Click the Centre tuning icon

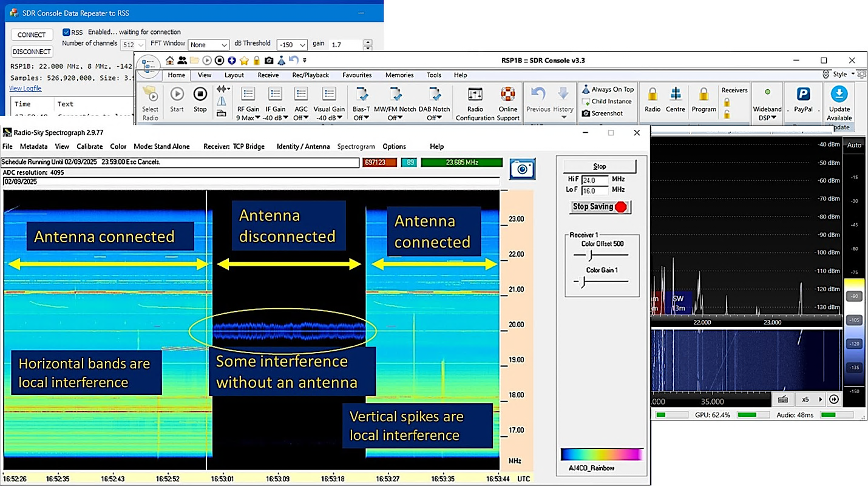[x=675, y=94]
